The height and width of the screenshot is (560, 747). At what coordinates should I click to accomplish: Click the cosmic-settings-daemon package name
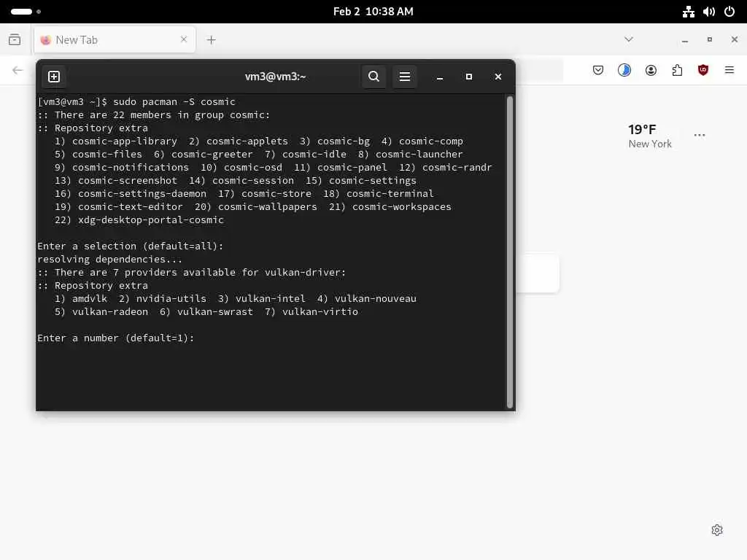(142, 194)
